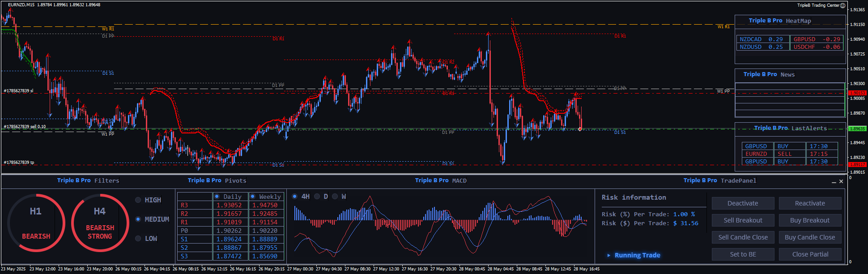This screenshot has height=274, width=868.
Task: Click the Deactivate button
Action: pyautogui.click(x=743, y=203)
